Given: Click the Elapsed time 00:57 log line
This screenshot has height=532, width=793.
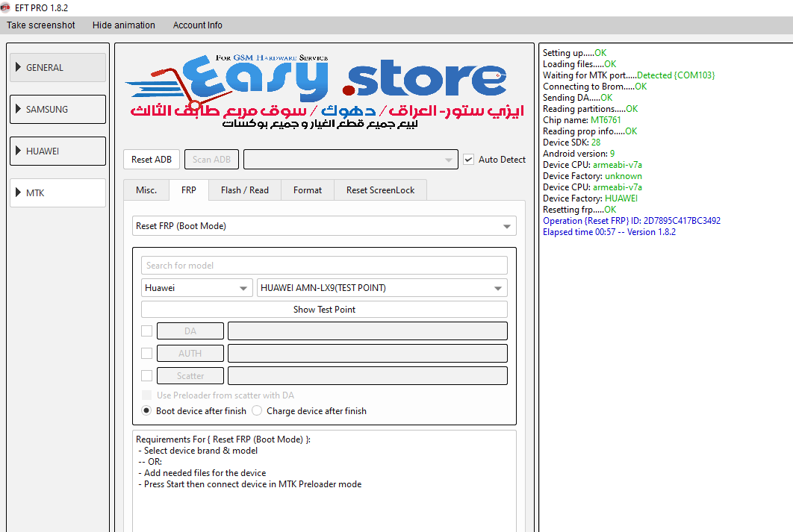Looking at the screenshot, I should coord(609,232).
